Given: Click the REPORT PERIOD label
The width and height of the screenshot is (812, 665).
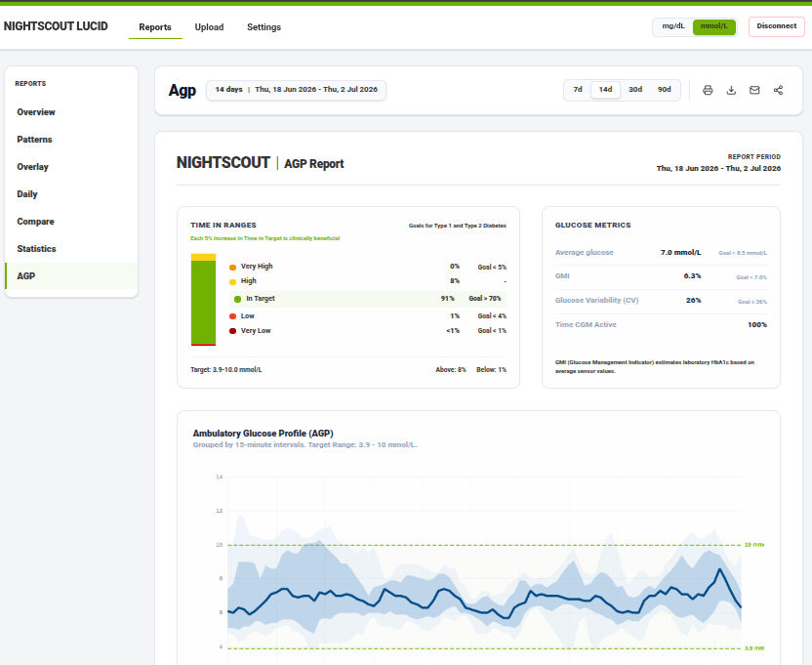Looking at the screenshot, I should point(754,156).
